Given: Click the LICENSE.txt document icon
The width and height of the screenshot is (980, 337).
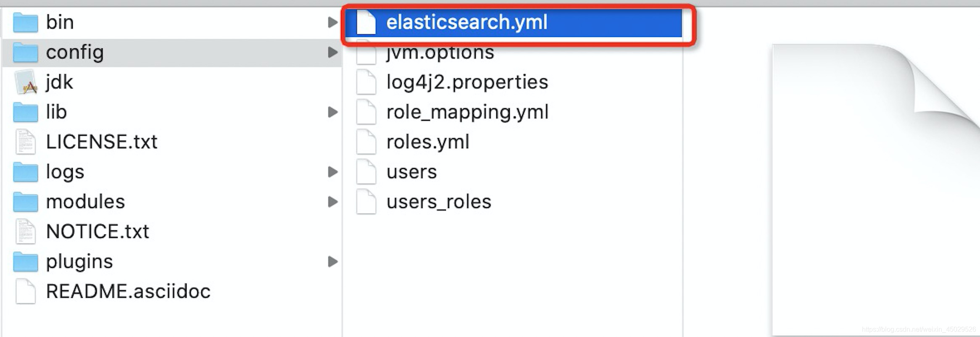Looking at the screenshot, I should click(x=26, y=142).
